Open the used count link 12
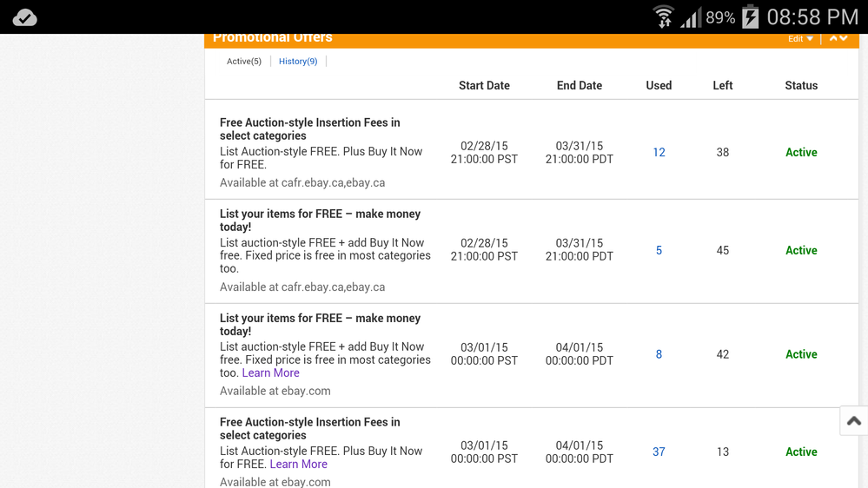Image resolution: width=868 pixels, height=488 pixels. click(659, 152)
